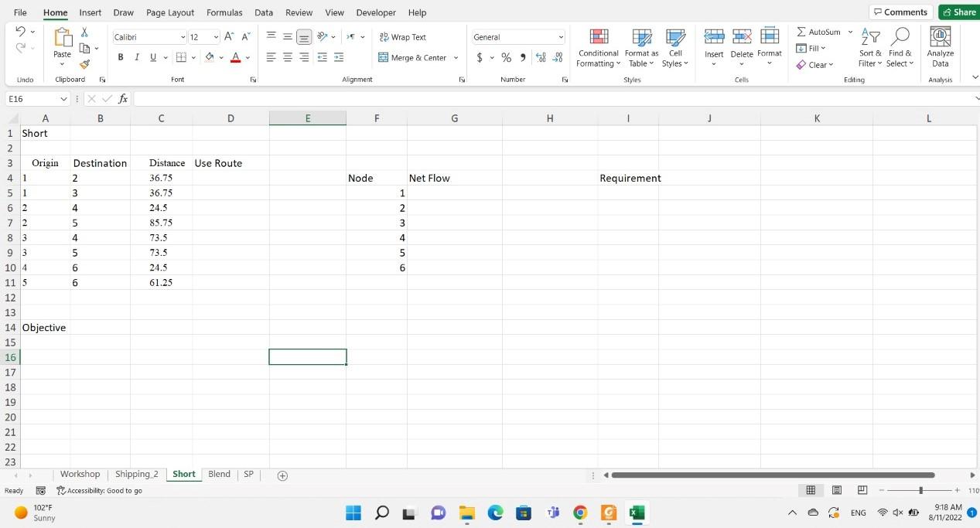Click the horizontal scrollbar thumb

coord(773,475)
